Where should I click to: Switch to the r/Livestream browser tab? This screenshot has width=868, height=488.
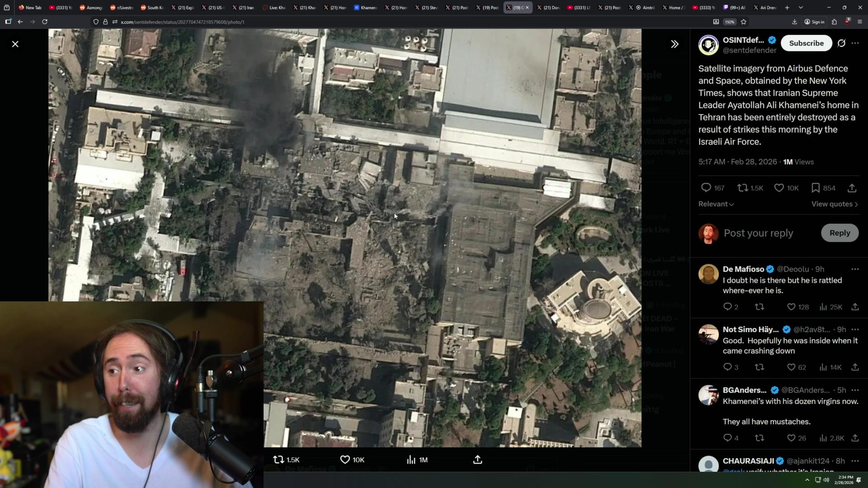[x=121, y=8]
